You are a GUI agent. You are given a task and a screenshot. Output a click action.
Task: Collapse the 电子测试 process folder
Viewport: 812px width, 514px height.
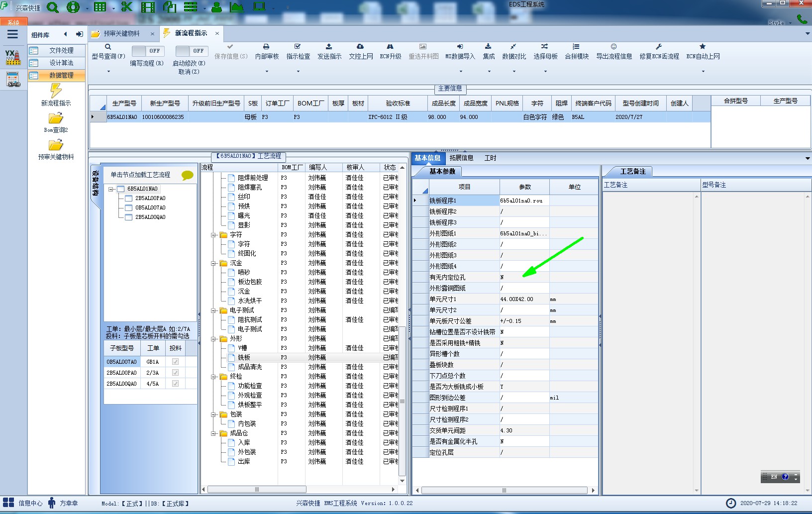pos(213,310)
